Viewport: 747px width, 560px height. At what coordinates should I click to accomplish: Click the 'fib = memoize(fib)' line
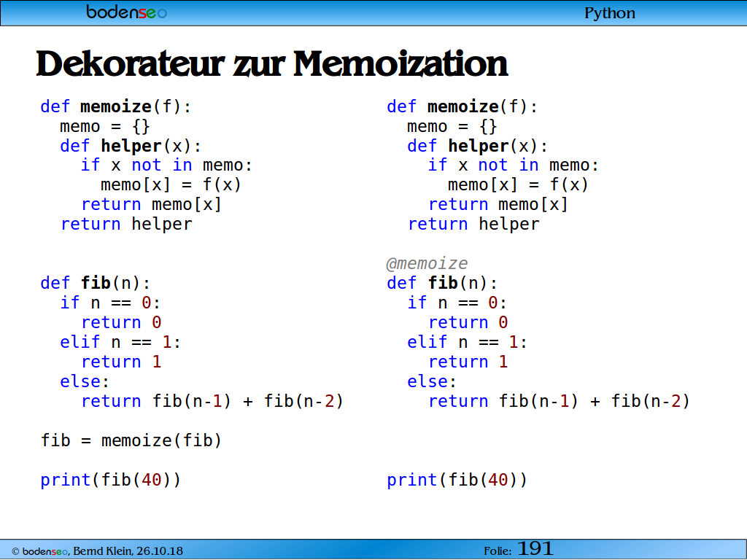[131, 440]
